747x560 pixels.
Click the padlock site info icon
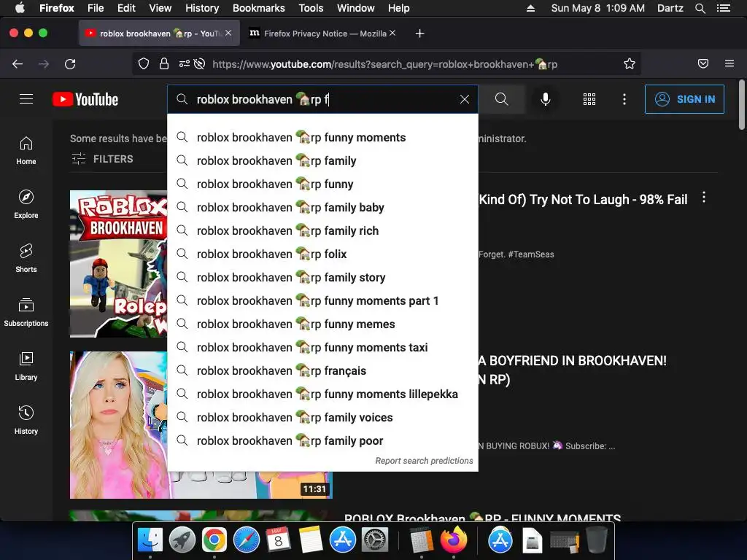click(x=164, y=64)
